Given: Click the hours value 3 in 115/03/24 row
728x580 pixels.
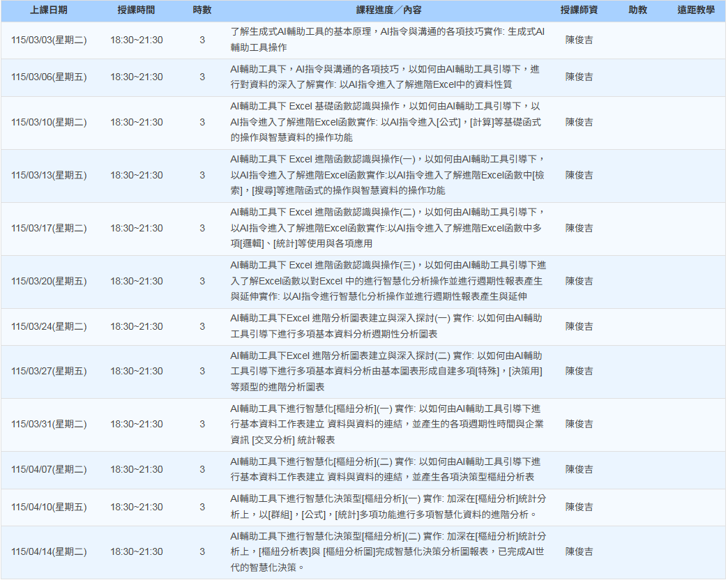Looking at the screenshot, I should (x=202, y=326).
